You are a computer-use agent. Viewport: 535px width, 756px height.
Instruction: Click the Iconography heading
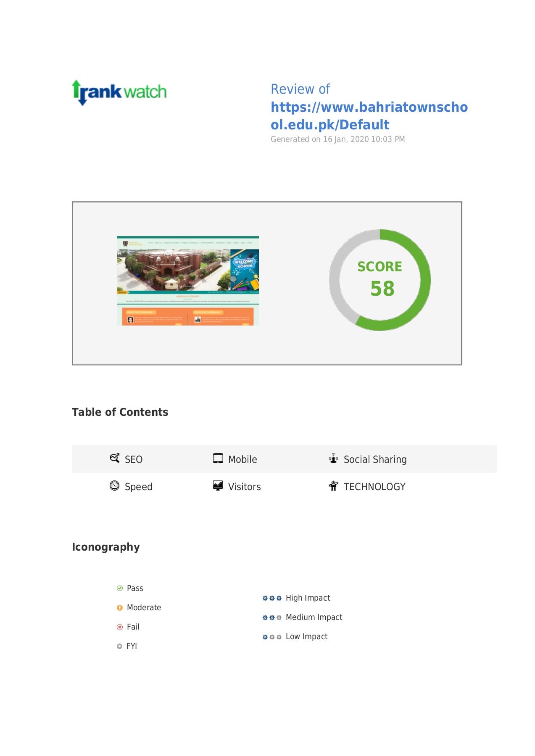[x=106, y=547]
